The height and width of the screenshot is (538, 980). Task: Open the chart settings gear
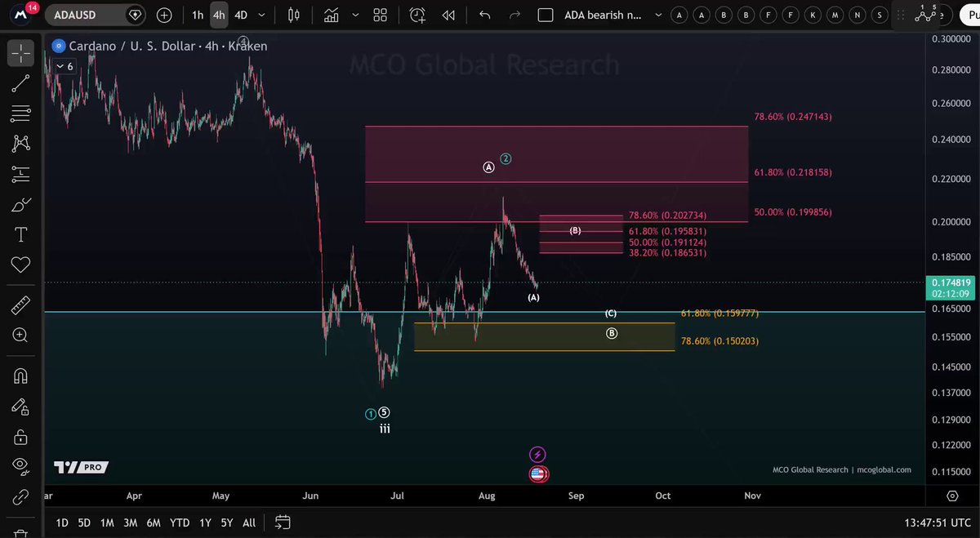coord(952,496)
